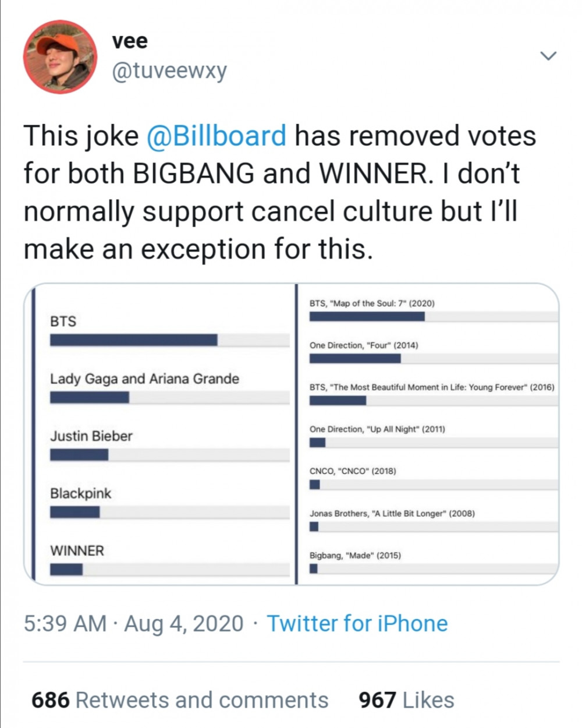Open the 5:39 AM Aug 4, 2020 timestamp
Image resolution: width=582 pixels, height=728 pixels.
pyautogui.click(x=133, y=624)
